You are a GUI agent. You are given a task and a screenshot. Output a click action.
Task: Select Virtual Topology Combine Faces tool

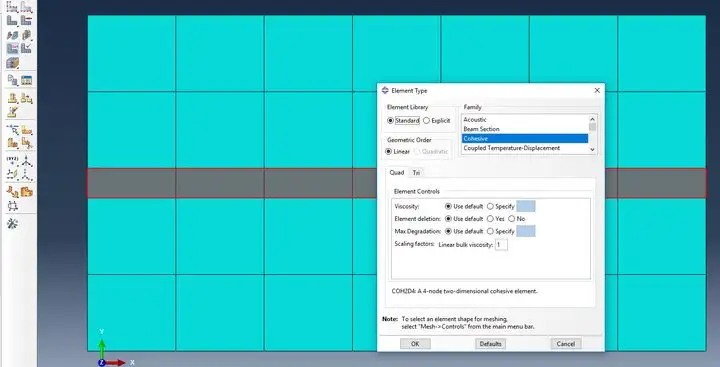pos(12,98)
